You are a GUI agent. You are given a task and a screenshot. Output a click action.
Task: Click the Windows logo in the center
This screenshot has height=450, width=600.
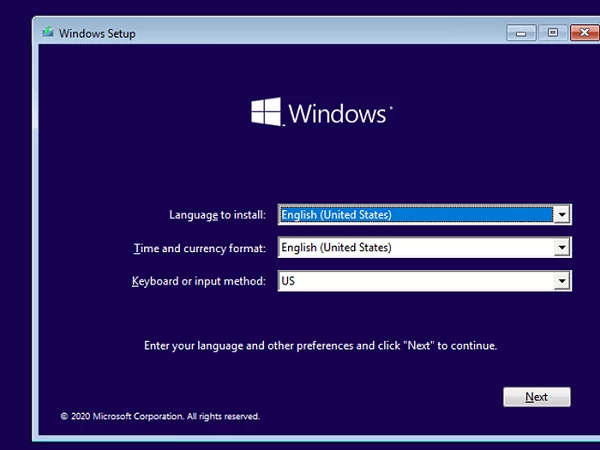click(321, 112)
